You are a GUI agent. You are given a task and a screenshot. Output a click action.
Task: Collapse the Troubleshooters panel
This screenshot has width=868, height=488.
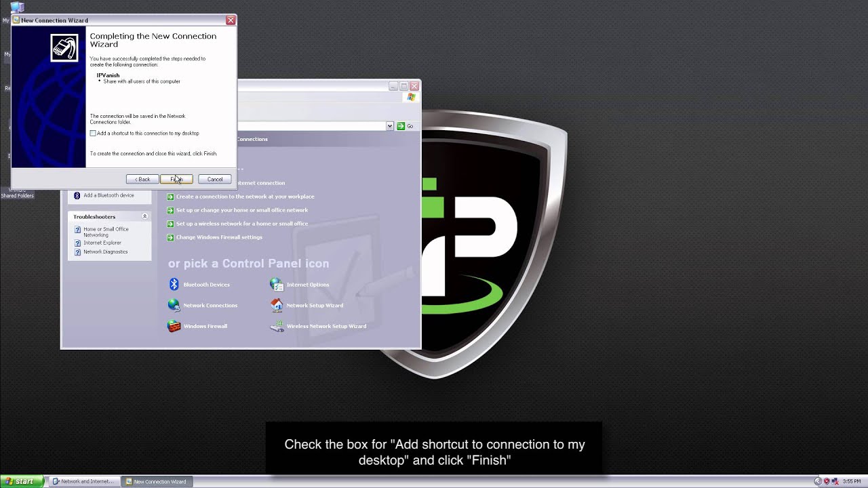click(x=144, y=217)
